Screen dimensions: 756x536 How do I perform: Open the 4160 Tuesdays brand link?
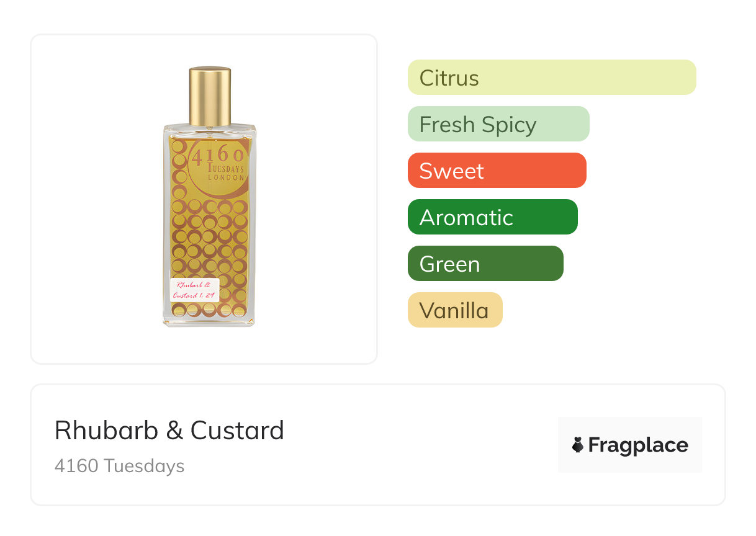pyautogui.click(x=119, y=466)
